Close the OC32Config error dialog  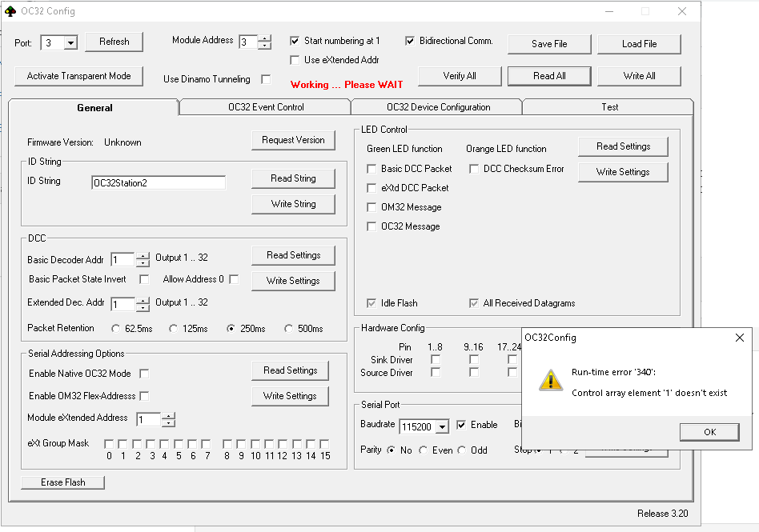[739, 338]
